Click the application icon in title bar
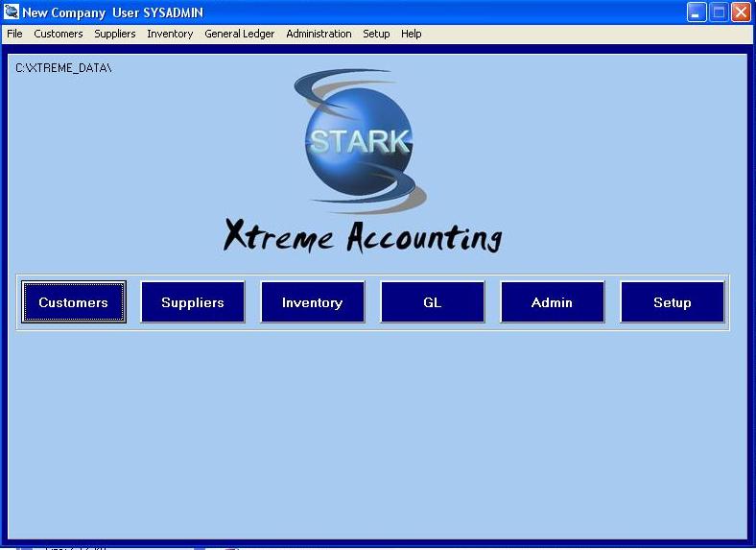This screenshot has width=756, height=550. click(12, 12)
